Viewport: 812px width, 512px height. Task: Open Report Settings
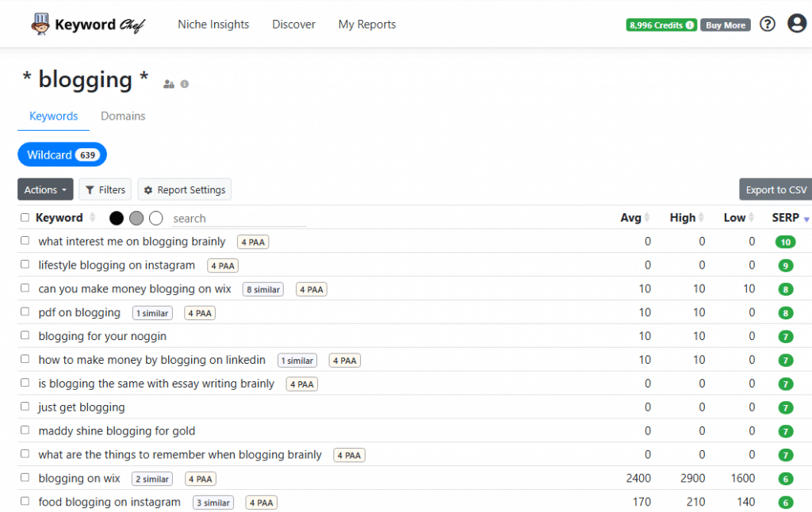pos(184,189)
